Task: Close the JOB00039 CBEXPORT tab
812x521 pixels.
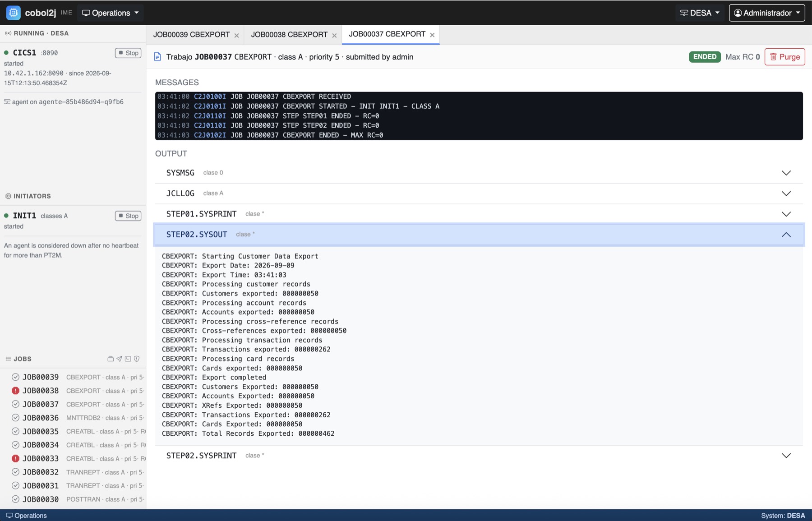Action: 236,35
